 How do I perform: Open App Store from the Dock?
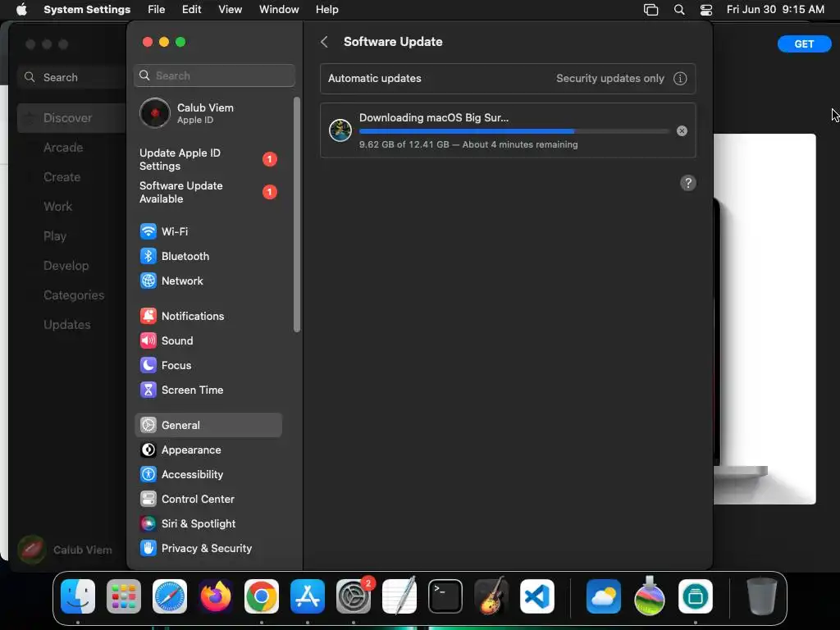tap(308, 596)
